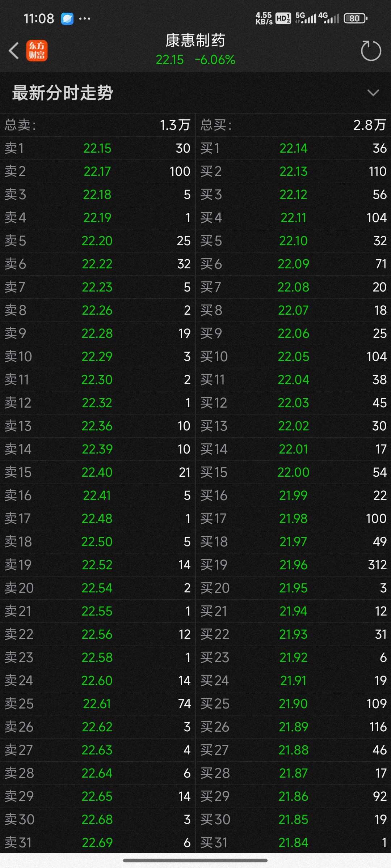Select the 卖13 price 22.36
Screen dimensions: 391x868
pos(97,426)
